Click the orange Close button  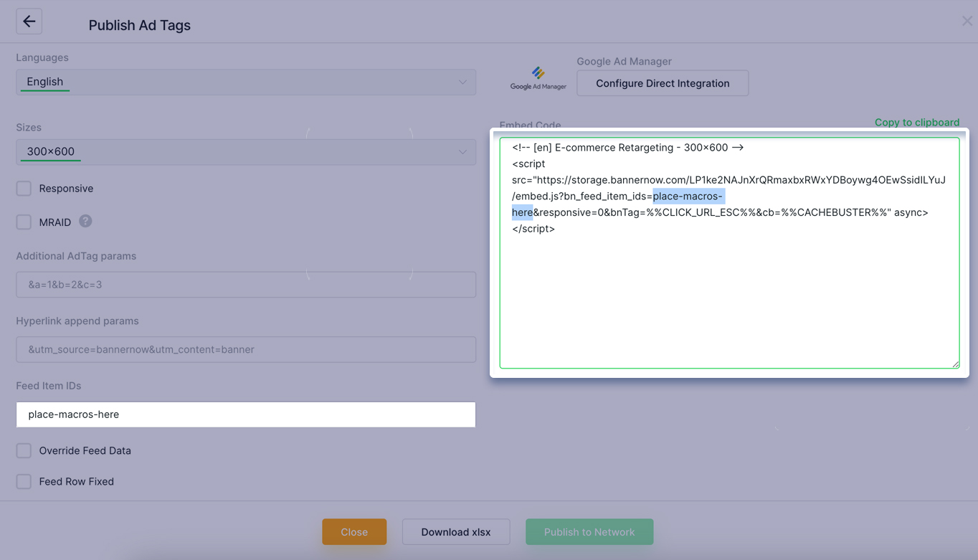point(354,532)
